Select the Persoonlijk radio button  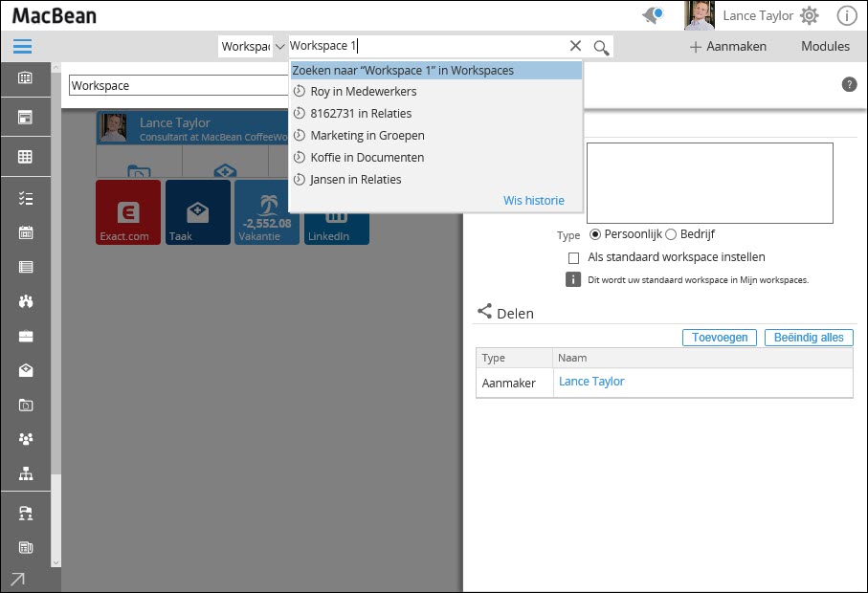[595, 234]
